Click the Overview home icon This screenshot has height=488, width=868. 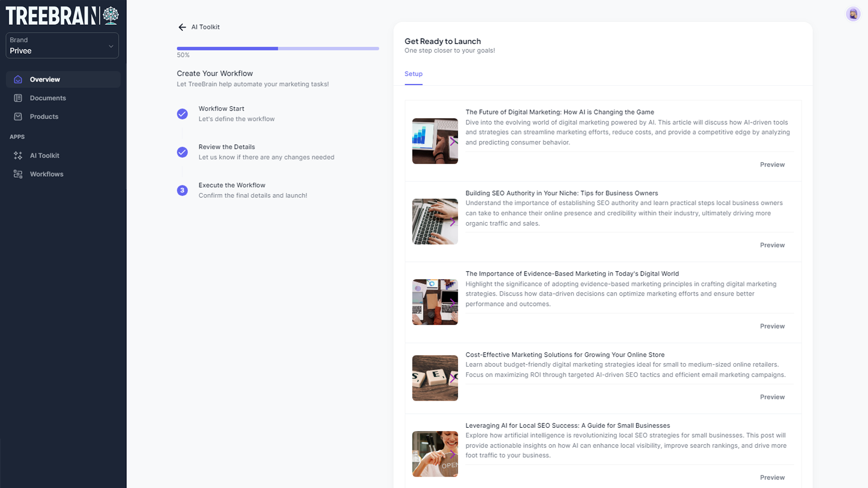tap(18, 79)
